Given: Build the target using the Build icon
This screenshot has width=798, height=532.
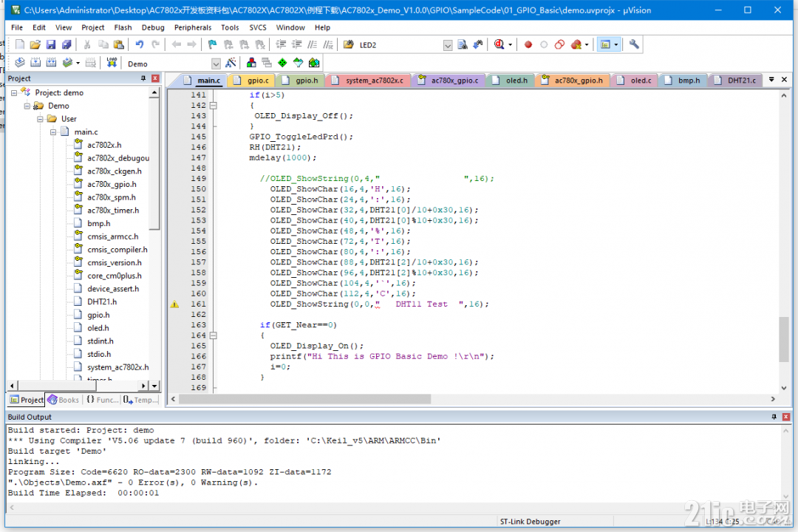Looking at the screenshot, I should pos(35,63).
